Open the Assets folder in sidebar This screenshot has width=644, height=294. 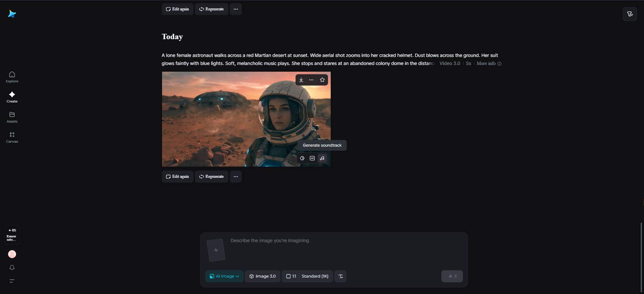pos(12,117)
